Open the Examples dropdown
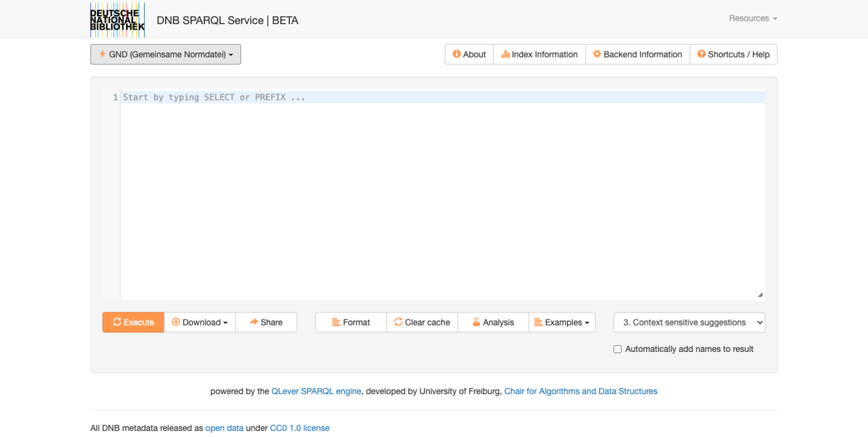The image size is (868, 437). coord(561,322)
